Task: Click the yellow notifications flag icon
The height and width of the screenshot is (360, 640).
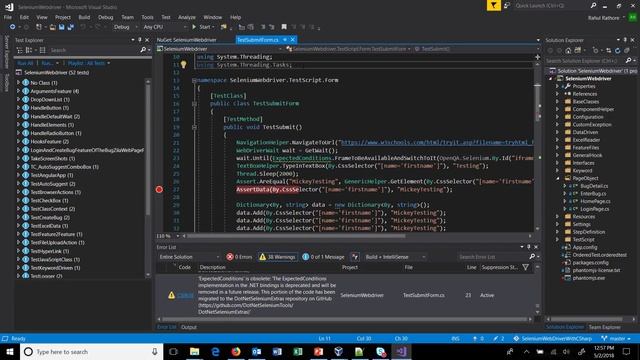Action: pyautogui.click(x=493, y=5)
